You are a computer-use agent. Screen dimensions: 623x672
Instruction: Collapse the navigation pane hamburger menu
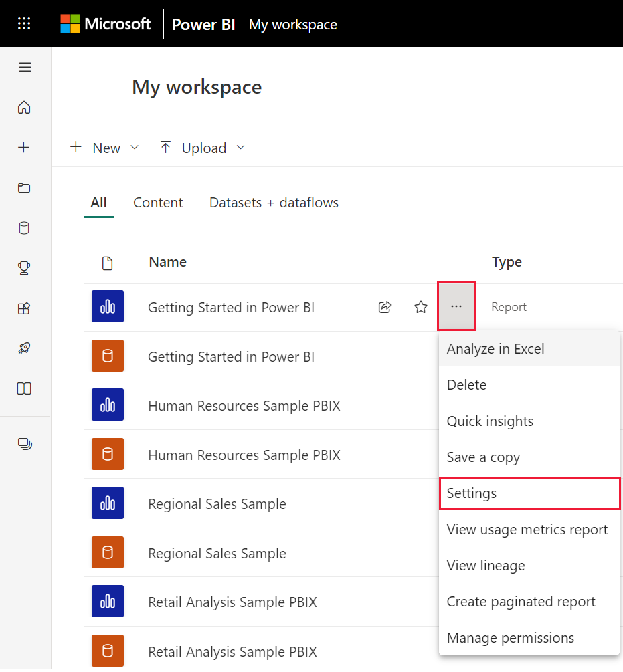click(25, 67)
